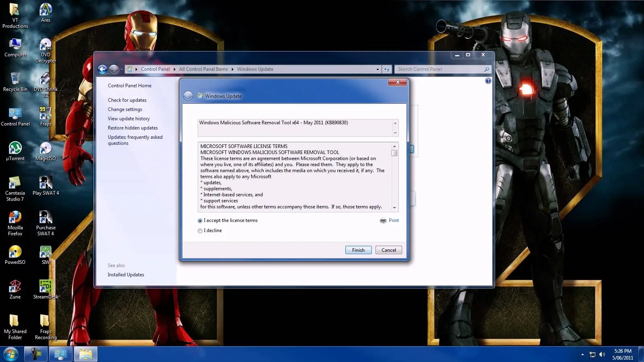Refresh the address bar location
The height and width of the screenshot is (362, 644).
click(387, 69)
